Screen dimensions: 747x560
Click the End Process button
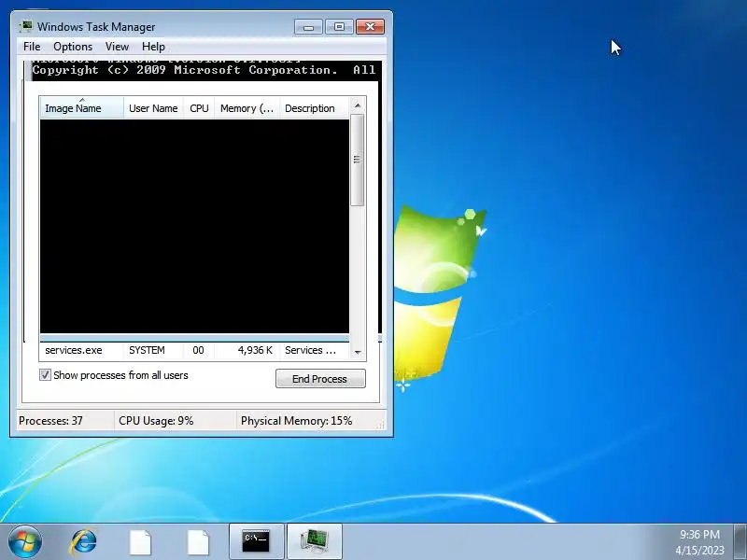pyautogui.click(x=320, y=379)
